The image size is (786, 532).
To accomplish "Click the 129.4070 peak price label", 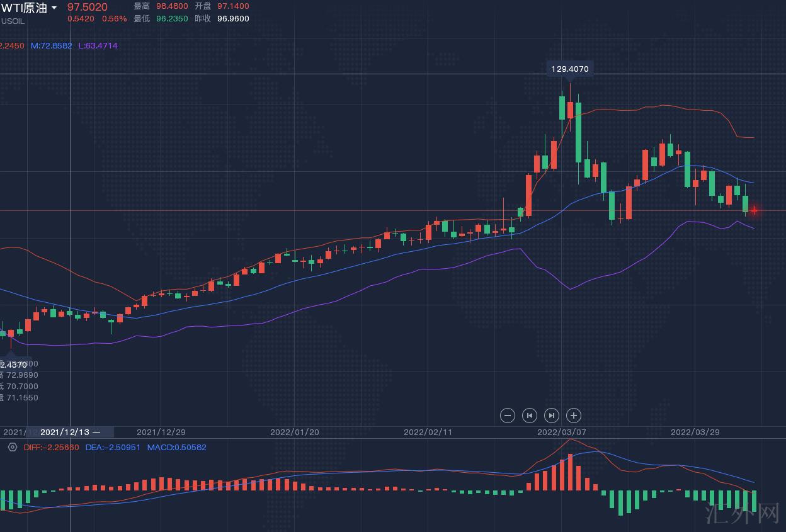I will (x=570, y=69).
